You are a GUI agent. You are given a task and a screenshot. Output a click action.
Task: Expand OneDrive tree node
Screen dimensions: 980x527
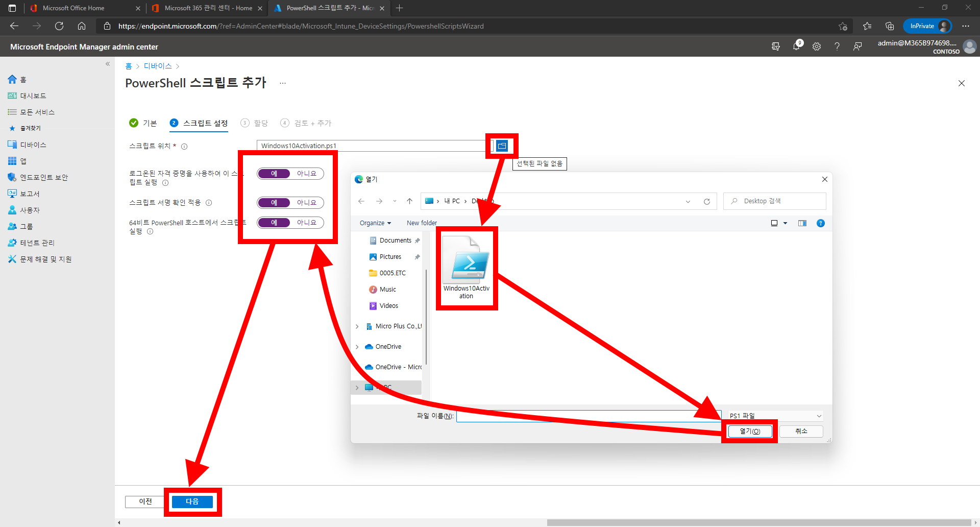pyautogui.click(x=357, y=347)
